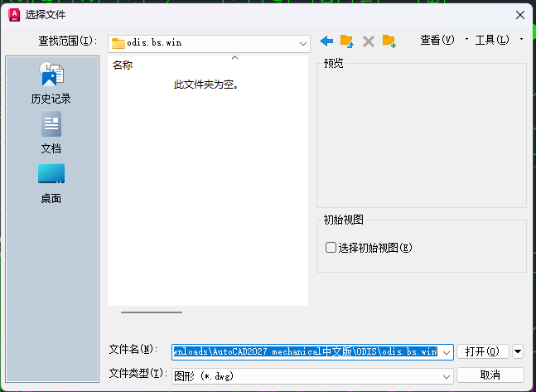Viewport: 536px width, 392px height.
Task: Go up one folder level
Action: 346,41
